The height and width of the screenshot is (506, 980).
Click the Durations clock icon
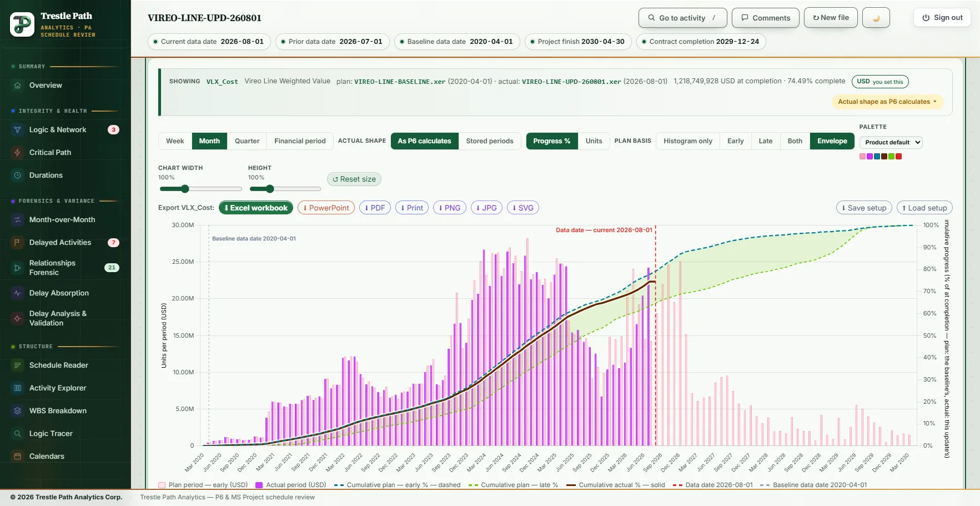17,176
